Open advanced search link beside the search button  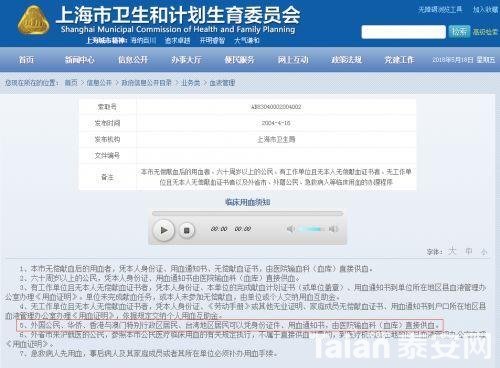tap(485, 32)
